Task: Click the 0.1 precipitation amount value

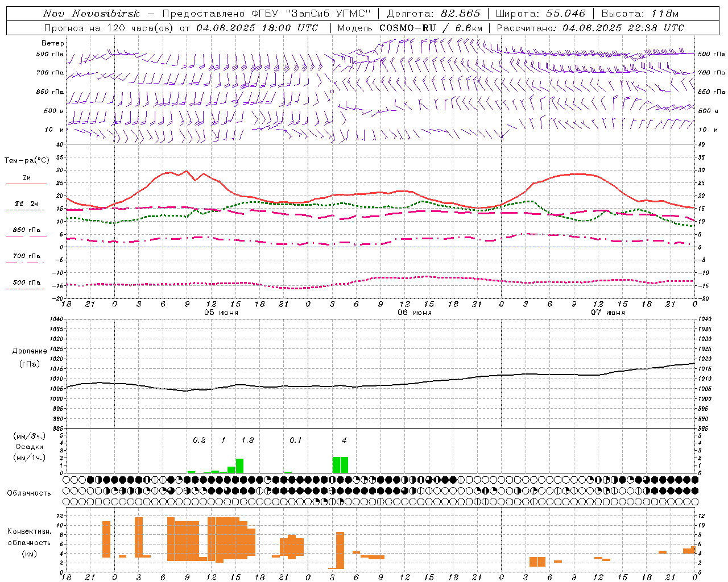Action: coord(295,440)
